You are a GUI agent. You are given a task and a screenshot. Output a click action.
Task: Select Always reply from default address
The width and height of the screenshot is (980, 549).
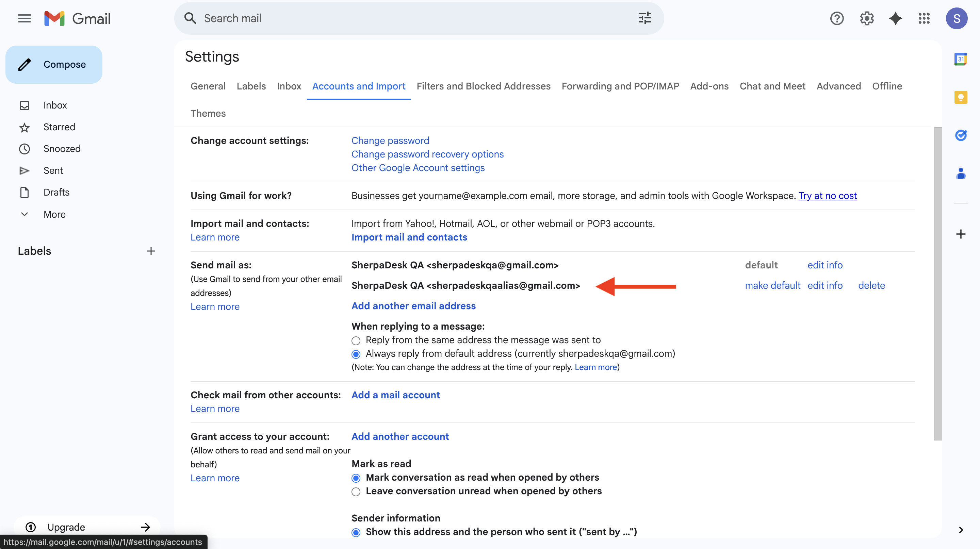pos(356,354)
